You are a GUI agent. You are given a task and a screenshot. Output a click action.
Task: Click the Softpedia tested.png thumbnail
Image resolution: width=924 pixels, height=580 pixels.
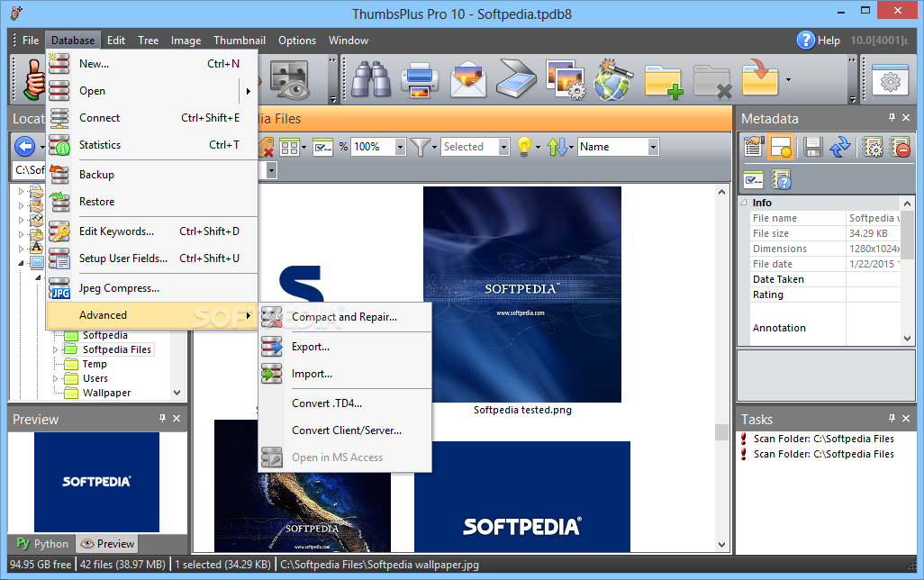tap(522, 295)
